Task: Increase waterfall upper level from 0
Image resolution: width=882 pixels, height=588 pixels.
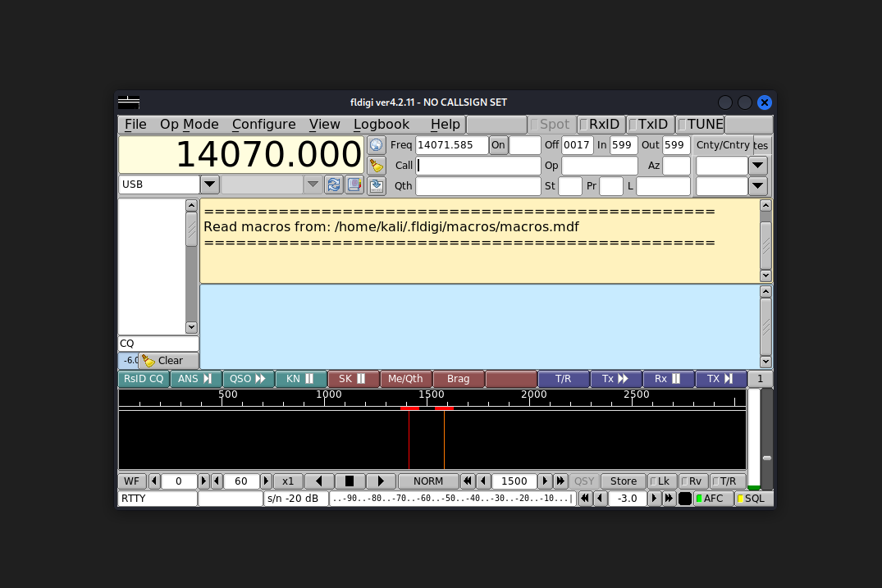Action: coord(203,481)
